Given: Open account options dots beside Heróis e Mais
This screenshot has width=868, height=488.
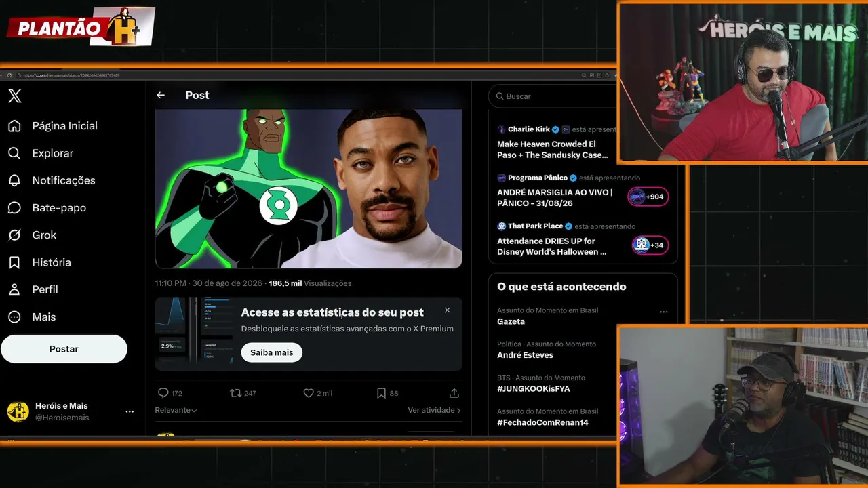Looking at the screenshot, I should click(130, 411).
